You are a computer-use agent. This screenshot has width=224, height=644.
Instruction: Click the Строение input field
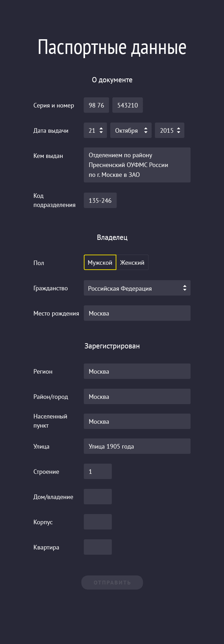[x=98, y=471]
